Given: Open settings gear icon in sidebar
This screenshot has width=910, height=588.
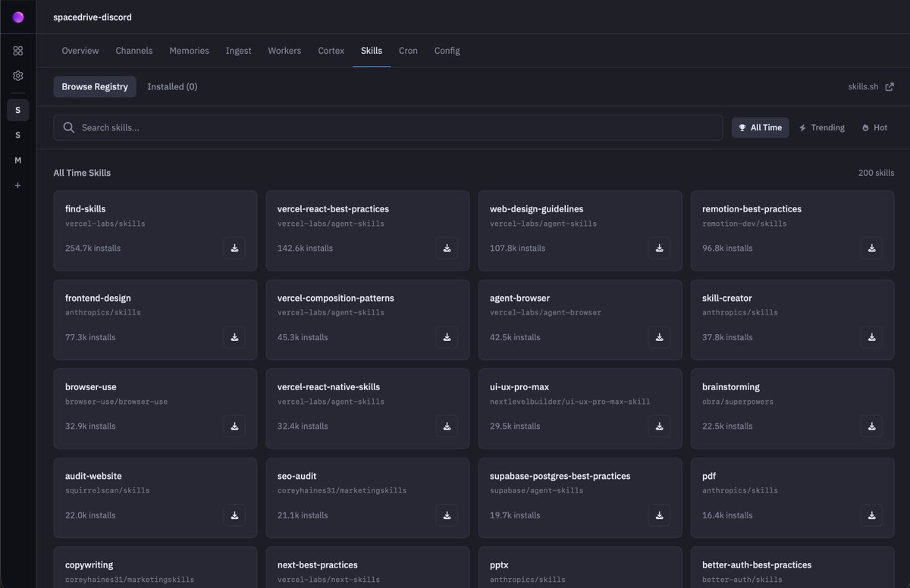Looking at the screenshot, I should click(18, 76).
